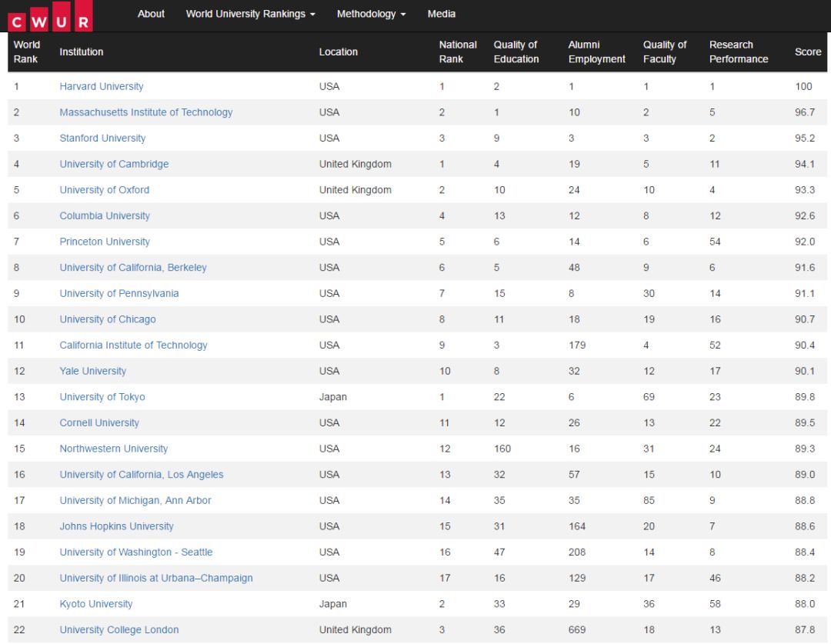Open the University of Tokyo link
831x644 pixels.
point(102,398)
